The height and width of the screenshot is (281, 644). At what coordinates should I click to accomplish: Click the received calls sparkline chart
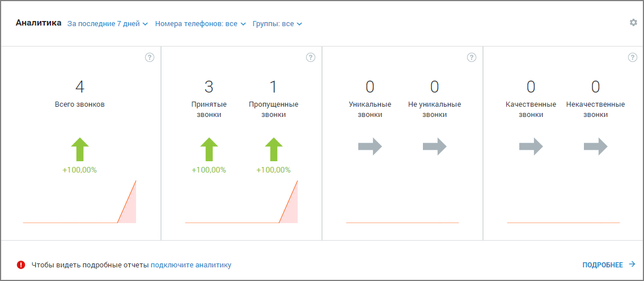pos(241,202)
